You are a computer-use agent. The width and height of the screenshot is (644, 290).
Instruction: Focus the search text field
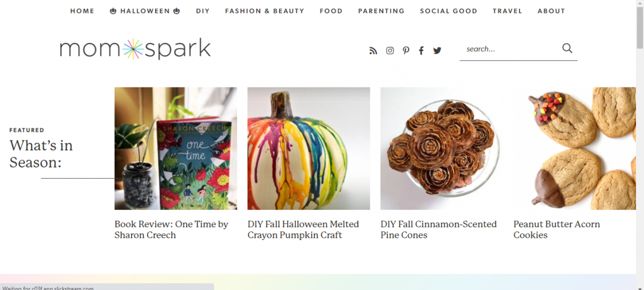point(510,49)
